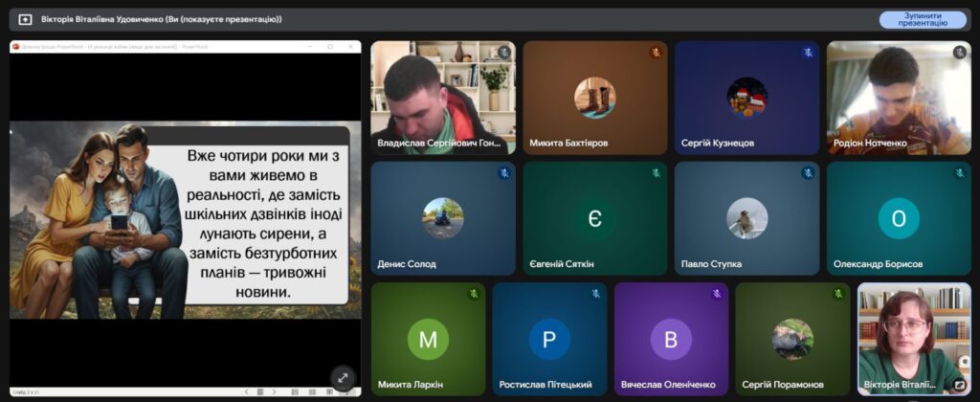Click muted mic icon on Євгеній Сяткін's tile
The height and width of the screenshot is (402, 980).
[x=656, y=173]
